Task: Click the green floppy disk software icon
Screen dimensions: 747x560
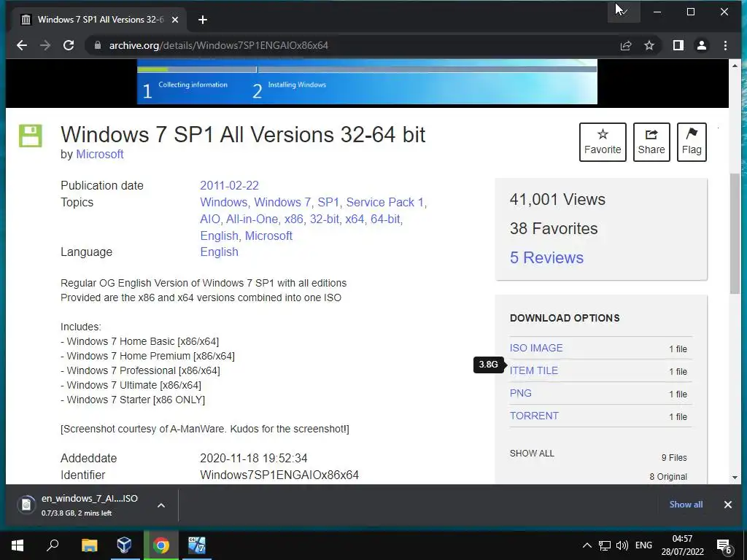Action: [x=31, y=136]
